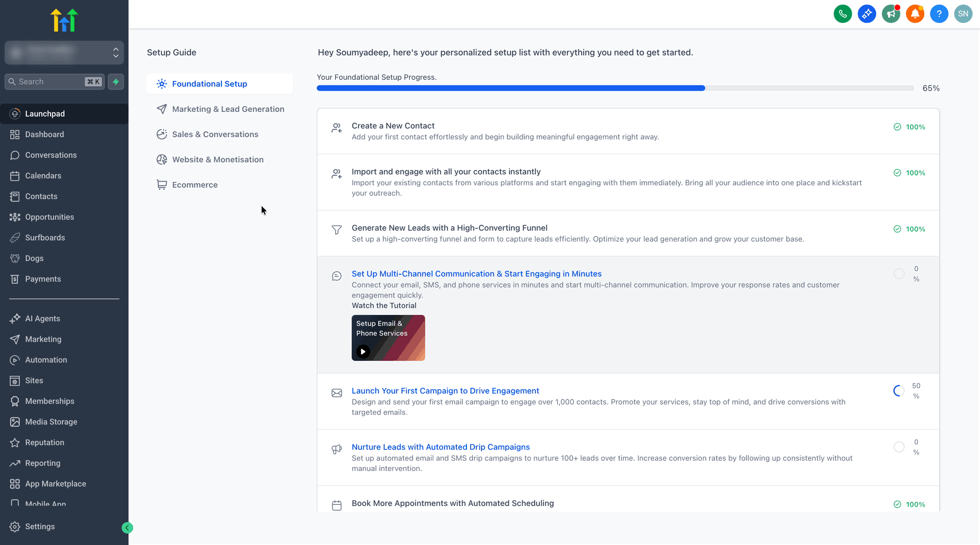Click the blue help question mark icon

pyautogui.click(x=939, y=14)
